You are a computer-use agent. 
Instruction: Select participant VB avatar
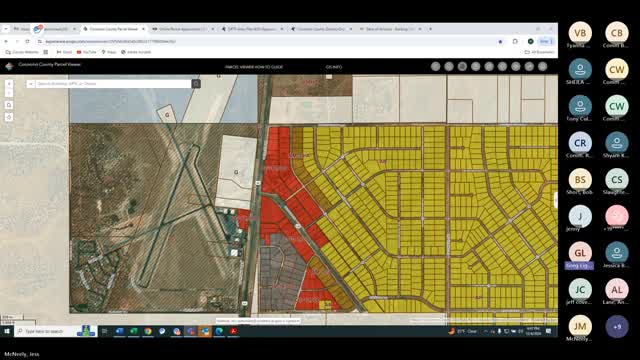point(580,33)
